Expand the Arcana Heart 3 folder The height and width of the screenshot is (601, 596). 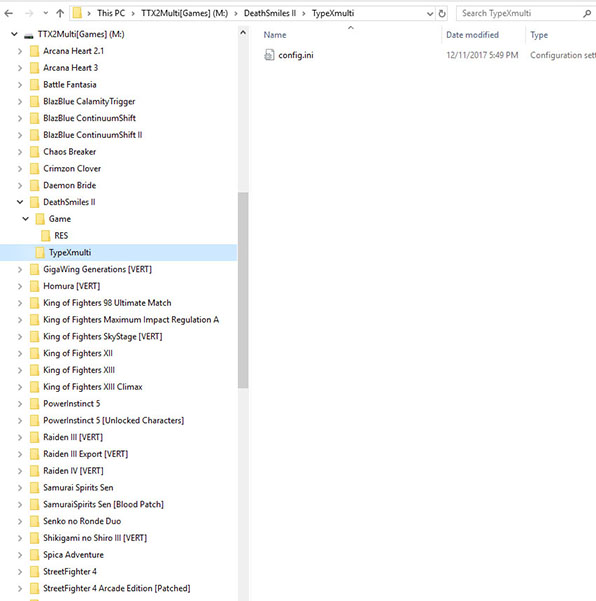pos(20,68)
